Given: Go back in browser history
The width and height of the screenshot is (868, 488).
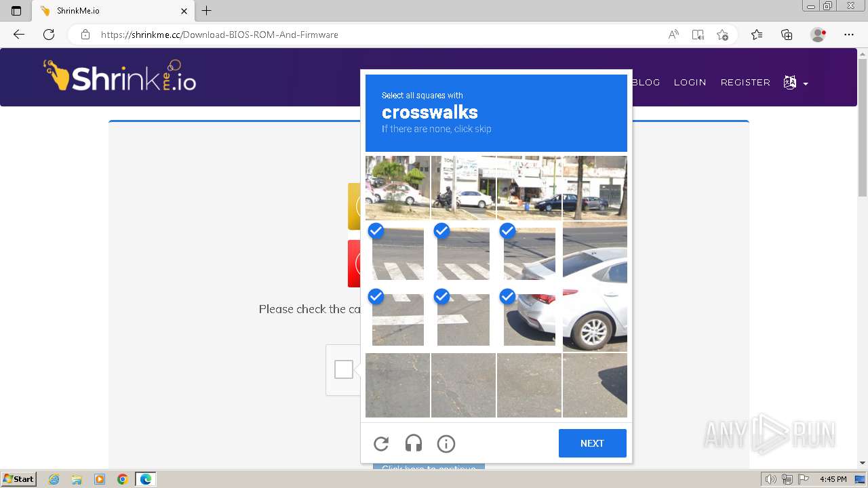Looking at the screenshot, I should [x=19, y=35].
